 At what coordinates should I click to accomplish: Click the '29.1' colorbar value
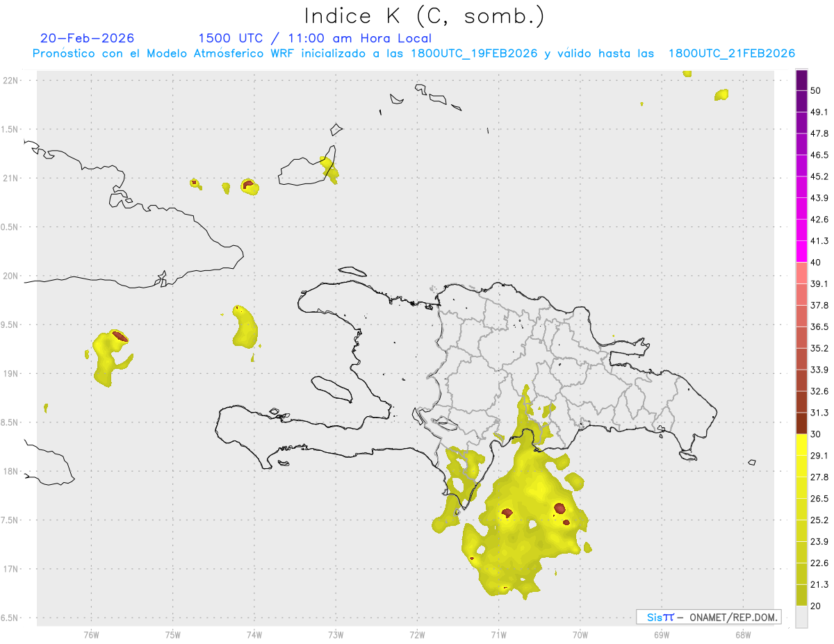819,456
